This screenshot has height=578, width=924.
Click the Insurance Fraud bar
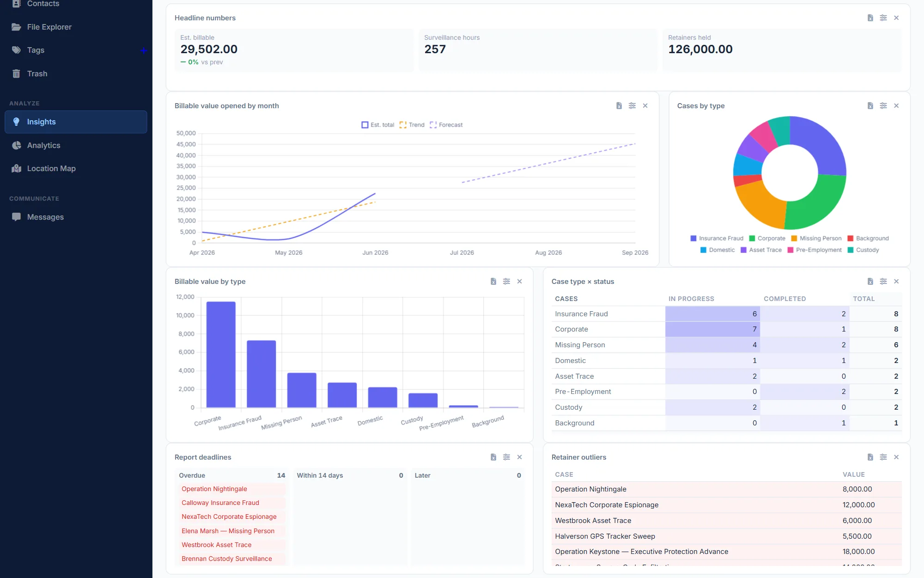coord(261,374)
